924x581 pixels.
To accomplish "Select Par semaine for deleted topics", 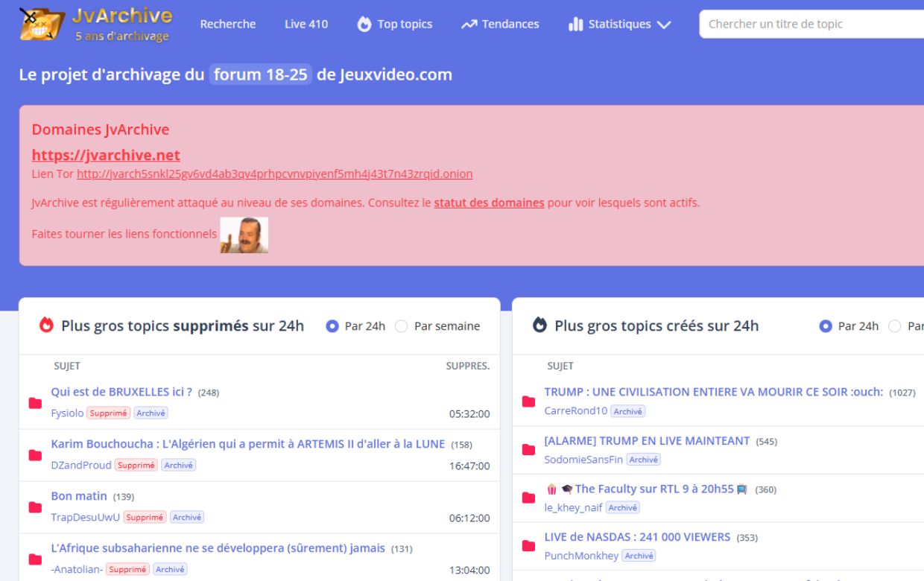I will (x=402, y=326).
